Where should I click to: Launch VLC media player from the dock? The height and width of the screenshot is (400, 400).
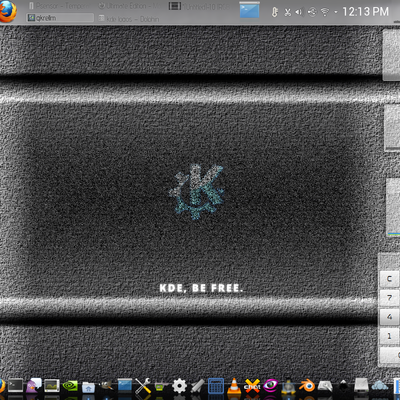234,386
